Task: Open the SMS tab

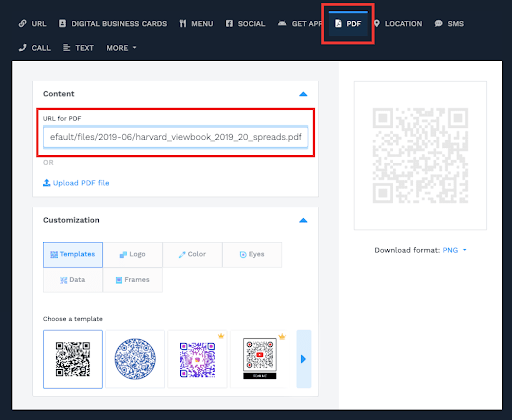Action: pos(449,24)
